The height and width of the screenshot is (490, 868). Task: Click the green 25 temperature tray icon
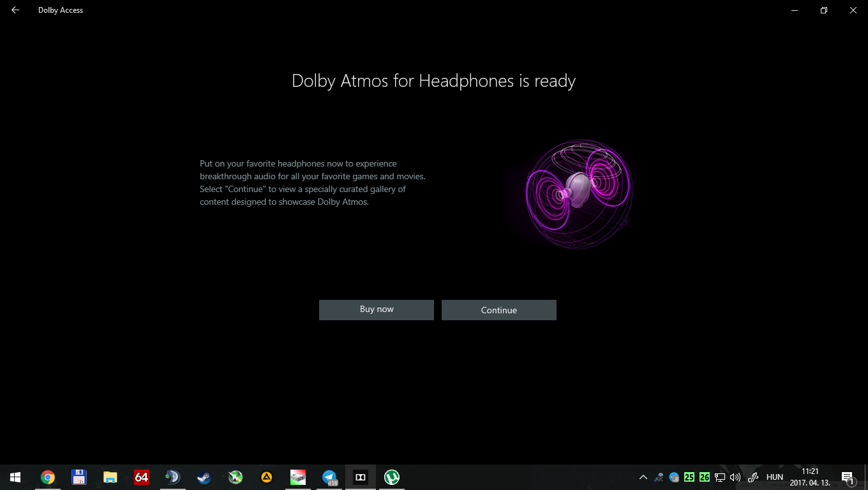point(689,477)
